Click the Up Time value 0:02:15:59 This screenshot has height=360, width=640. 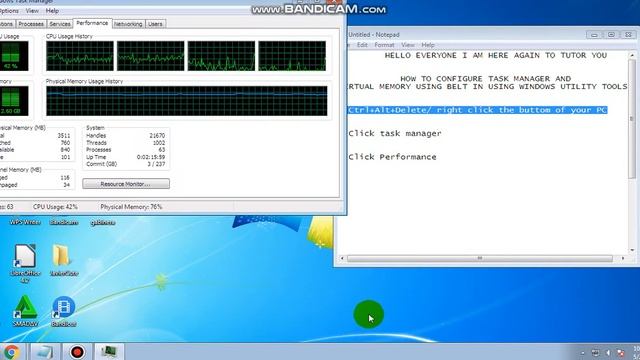click(x=151, y=157)
